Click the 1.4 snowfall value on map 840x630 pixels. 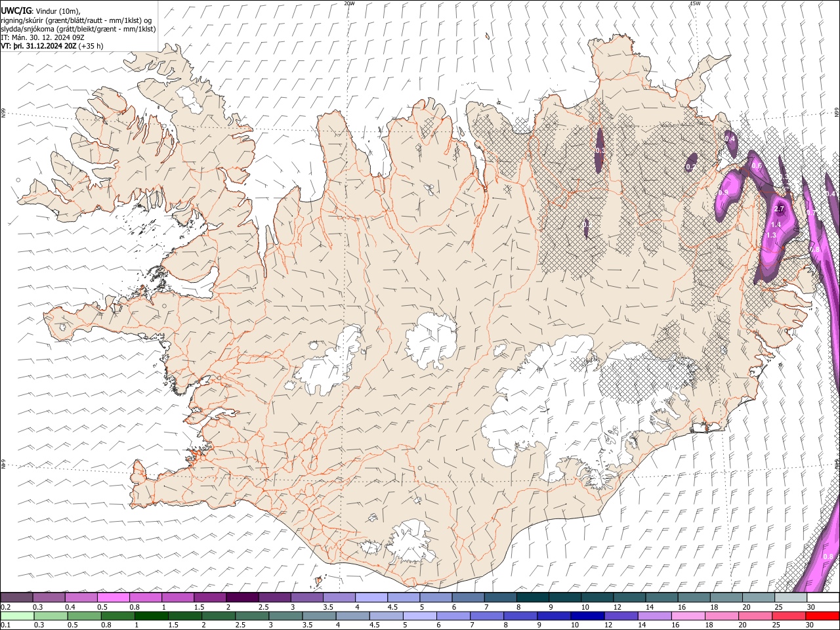point(776,224)
